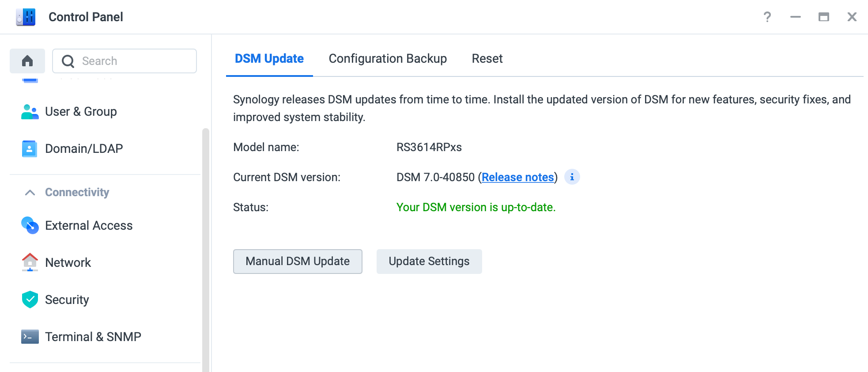Click the DSM 7.0-40850 version text
The image size is (868, 372).
(x=435, y=177)
